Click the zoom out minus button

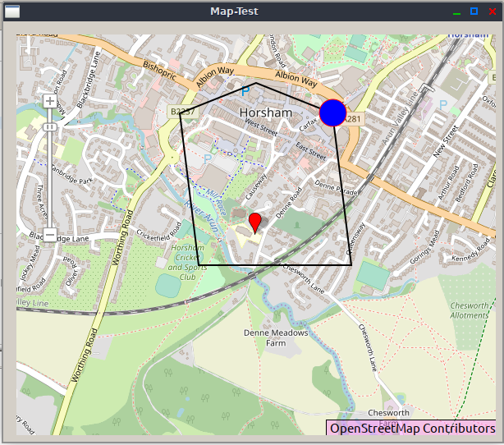(x=49, y=235)
